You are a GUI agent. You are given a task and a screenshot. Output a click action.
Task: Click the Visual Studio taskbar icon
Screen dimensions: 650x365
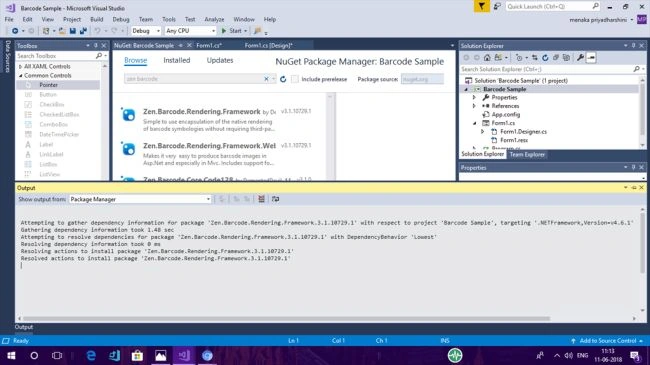click(184, 355)
